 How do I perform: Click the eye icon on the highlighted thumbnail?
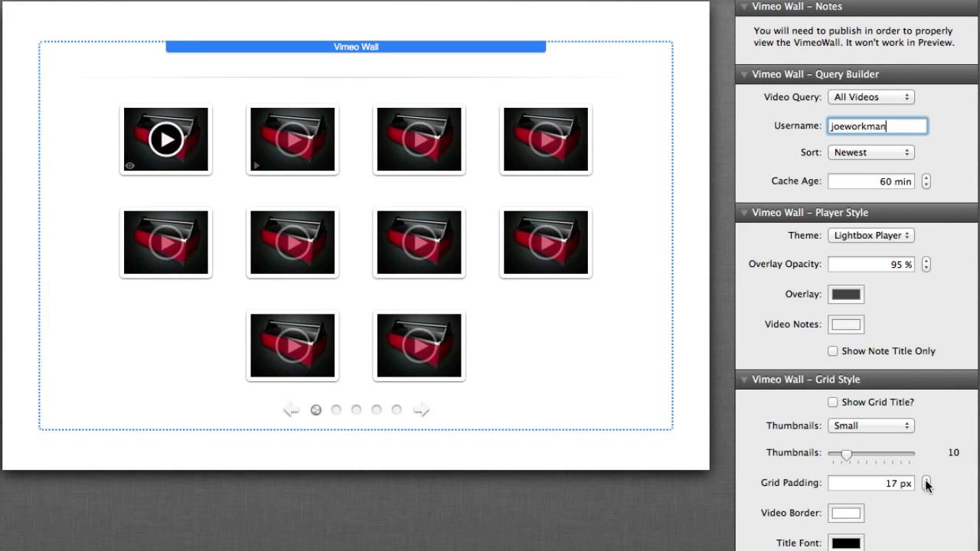(x=129, y=165)
